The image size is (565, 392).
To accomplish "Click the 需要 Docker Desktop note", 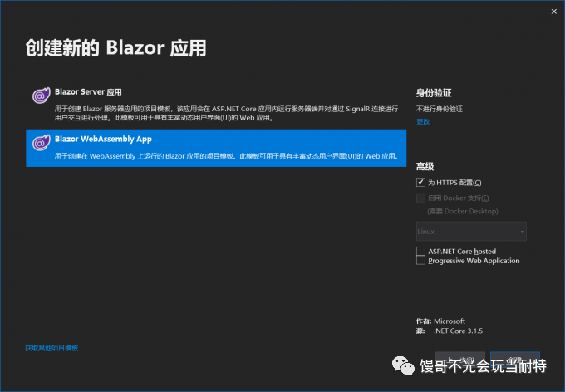I will click(463, 212).
